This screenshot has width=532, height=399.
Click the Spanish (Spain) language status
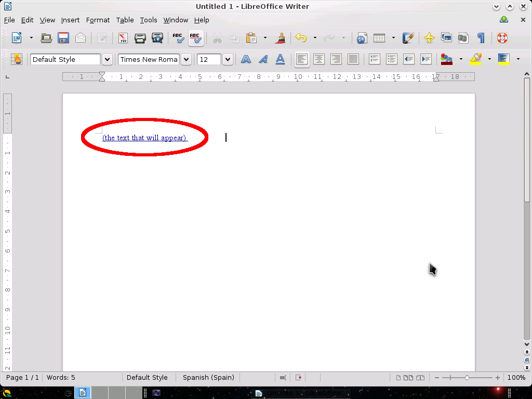point(207,377)
